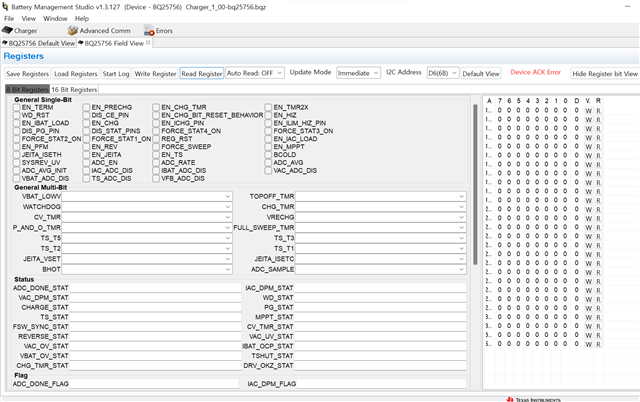Click the Save Registers button
The width and height of the screenshot is (640, 402).
27,73
